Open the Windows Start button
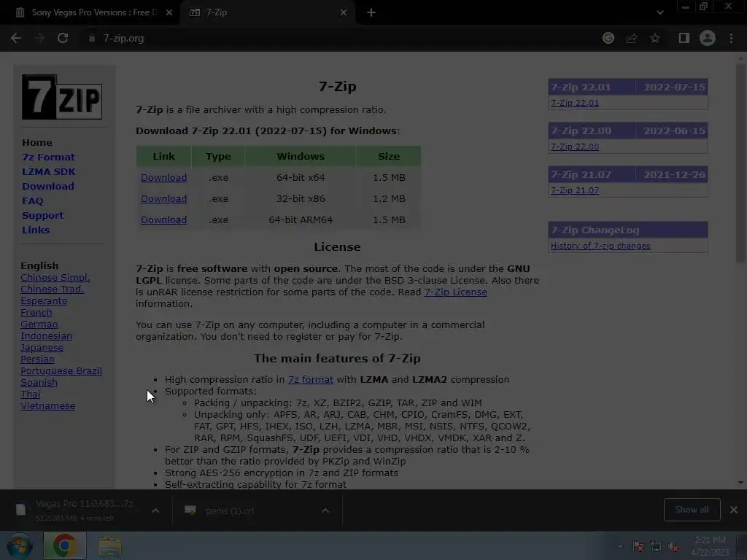This screenshot has height=560, width=747. click(20, 545)
